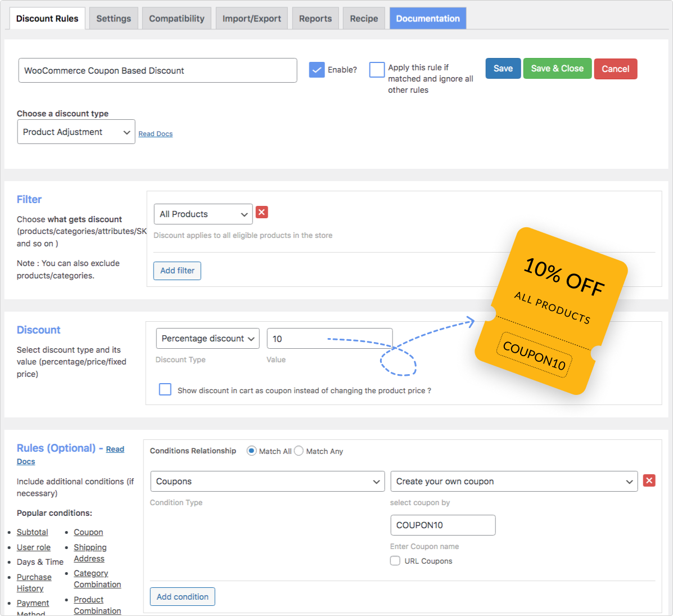Click the Add filter button
Image resolution: width=673 pixels, height=616 pixels.
(177, 271)
